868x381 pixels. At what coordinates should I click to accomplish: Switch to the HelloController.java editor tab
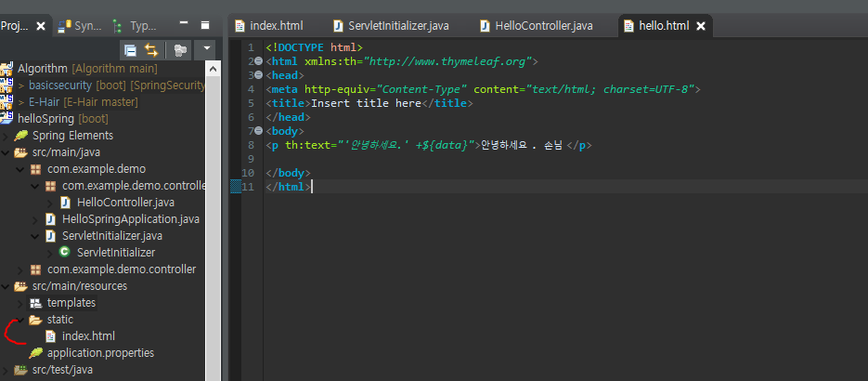coord(537,25)
